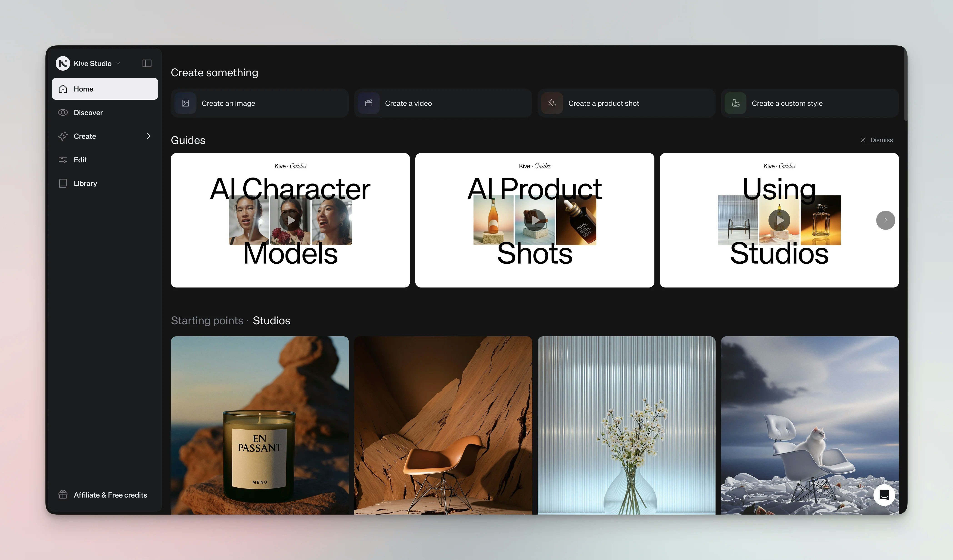Open the Library panel
The height and width of the screenshot is (560, 953).
(x=85, y=183)
